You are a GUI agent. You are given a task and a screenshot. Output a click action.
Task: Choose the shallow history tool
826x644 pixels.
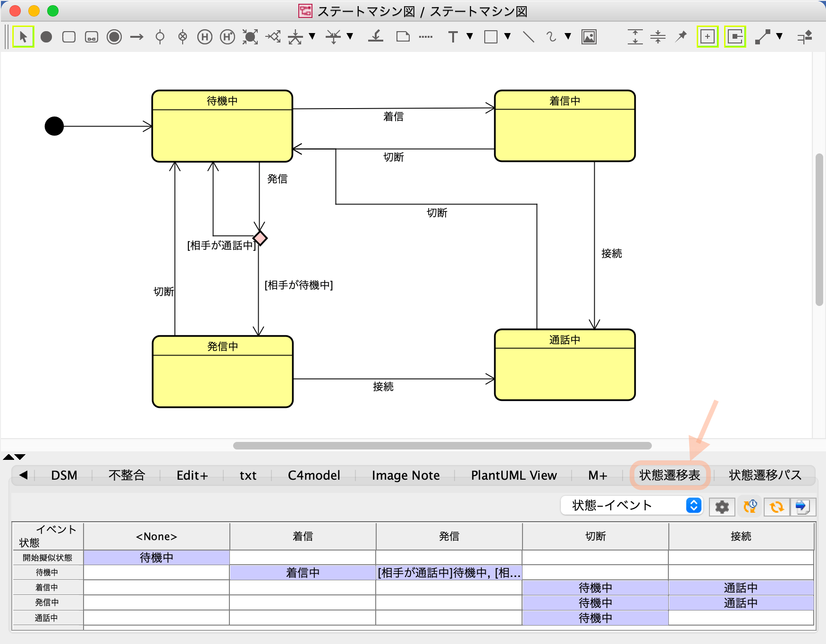(x=205, y=36)
